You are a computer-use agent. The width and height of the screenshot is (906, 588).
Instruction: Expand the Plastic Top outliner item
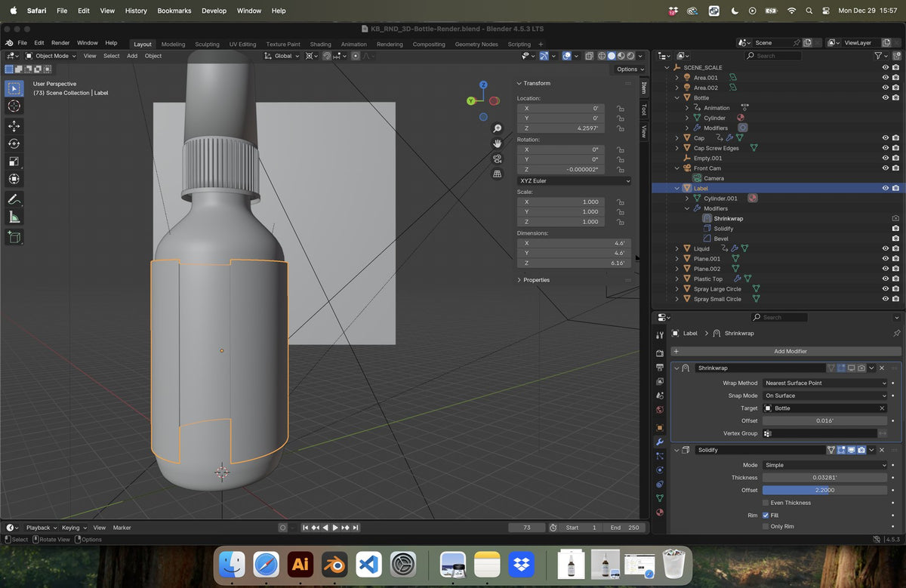(x=677, y=279)
